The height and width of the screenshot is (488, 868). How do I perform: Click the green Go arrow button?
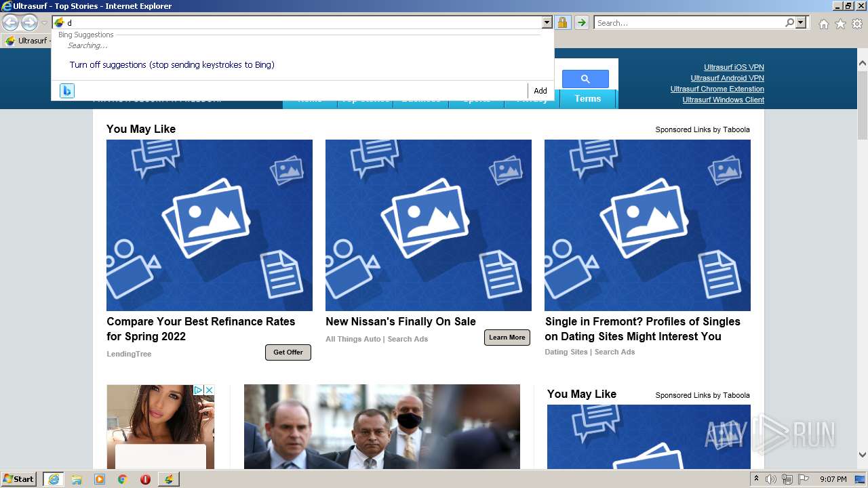click(581, 23)
